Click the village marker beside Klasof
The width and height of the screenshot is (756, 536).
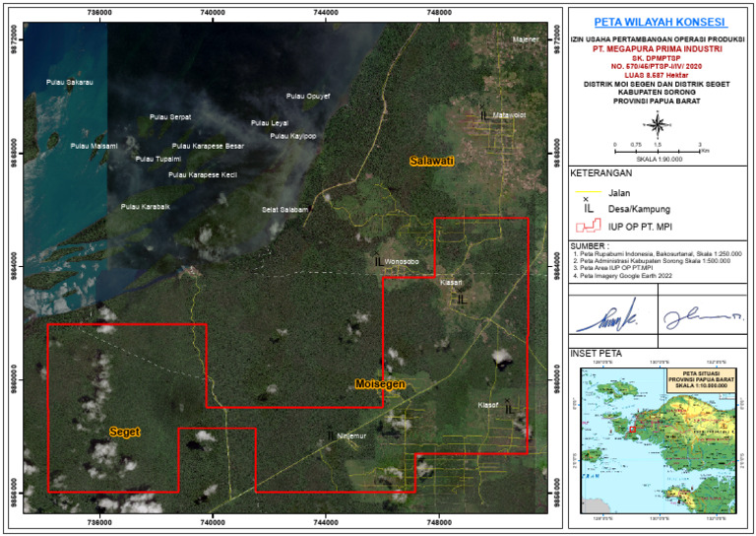tap(509, 407)
